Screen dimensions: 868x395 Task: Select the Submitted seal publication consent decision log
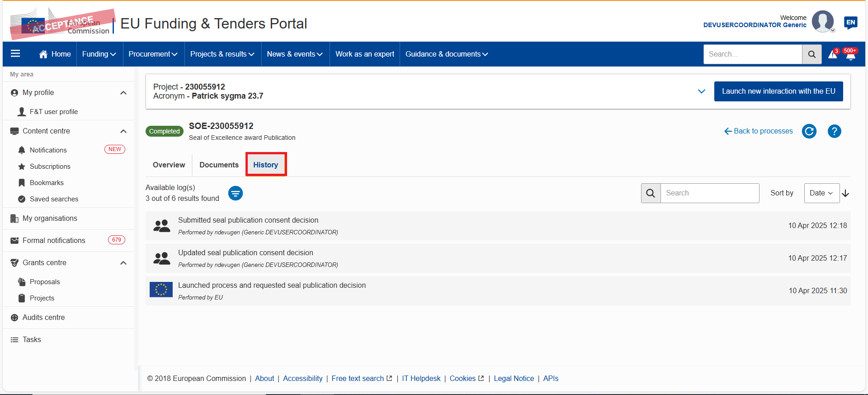coord(498,226)
